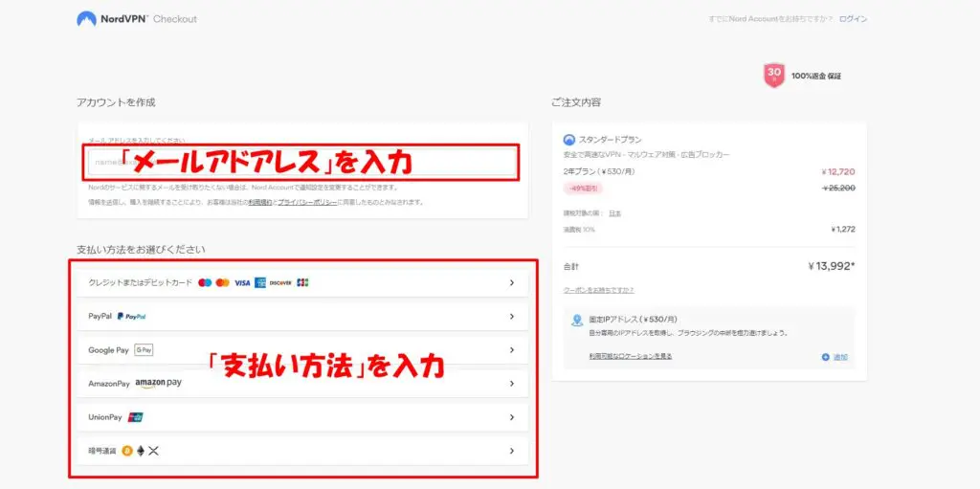Expand the 暗号通貨 crypto row chevron
980x489 pixels.
(x=512, y=451)
